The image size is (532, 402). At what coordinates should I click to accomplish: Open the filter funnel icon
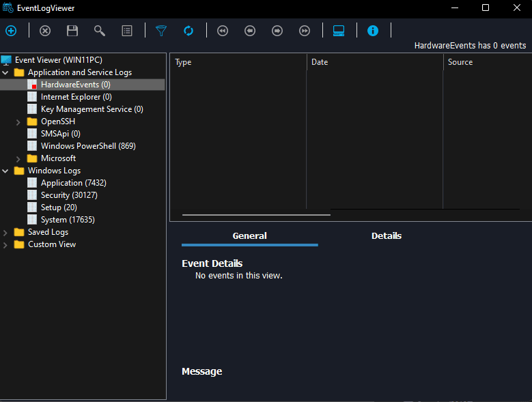(x=161, y=31)
